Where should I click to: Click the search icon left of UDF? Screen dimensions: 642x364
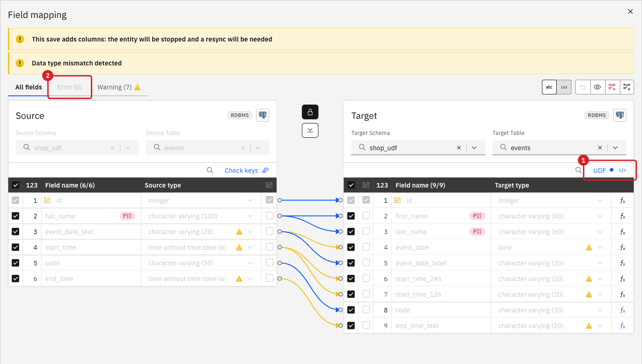579,170
